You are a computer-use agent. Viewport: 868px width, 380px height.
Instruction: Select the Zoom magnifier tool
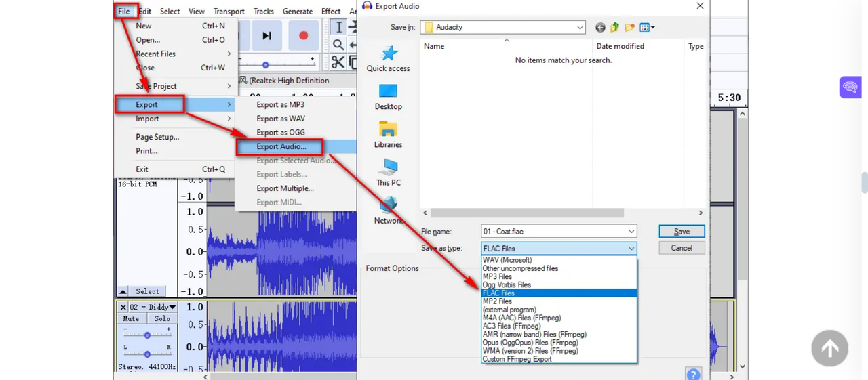[338, 45]
